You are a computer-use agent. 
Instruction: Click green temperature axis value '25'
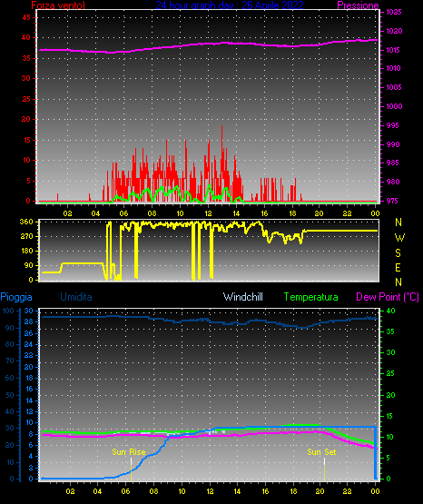pos(390,373)
